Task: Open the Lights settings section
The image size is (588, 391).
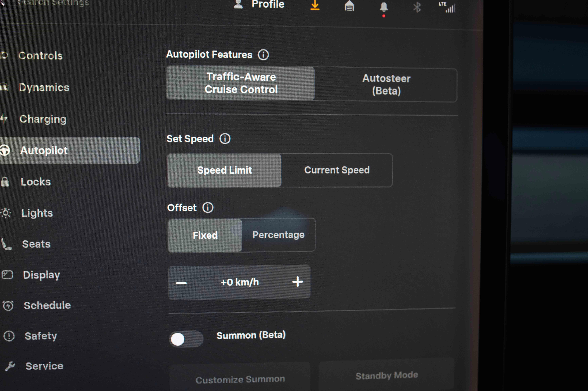Action: (x=37, y=213)
